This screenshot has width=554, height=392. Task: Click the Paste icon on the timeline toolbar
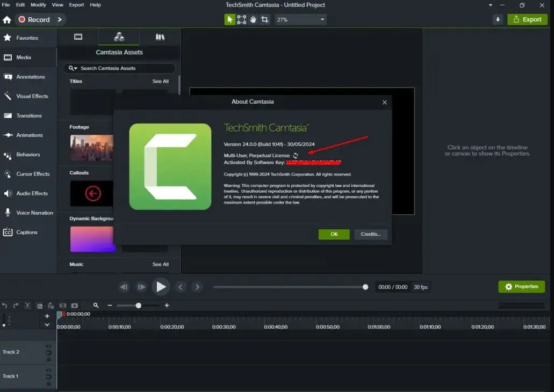point(51,306)
